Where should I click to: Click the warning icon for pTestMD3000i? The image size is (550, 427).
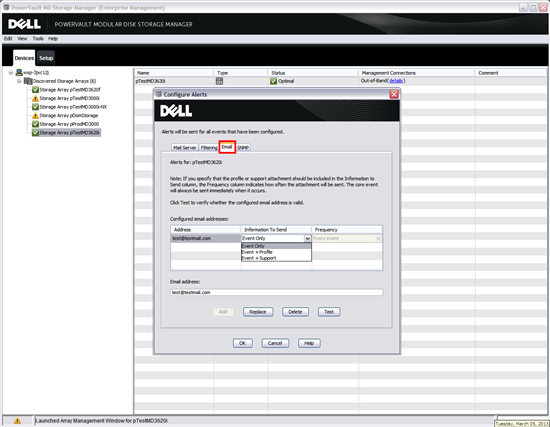pos(35,98)
